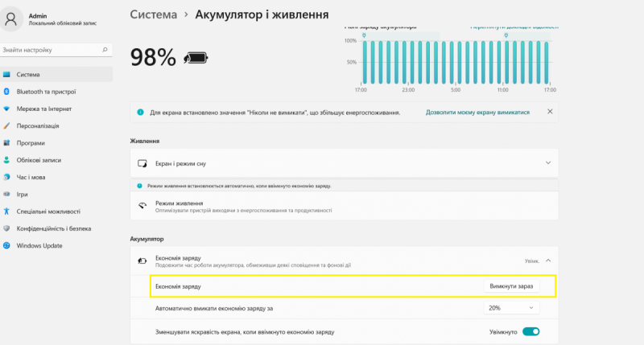Click the info icon in the power mode notice

(139, 186)
